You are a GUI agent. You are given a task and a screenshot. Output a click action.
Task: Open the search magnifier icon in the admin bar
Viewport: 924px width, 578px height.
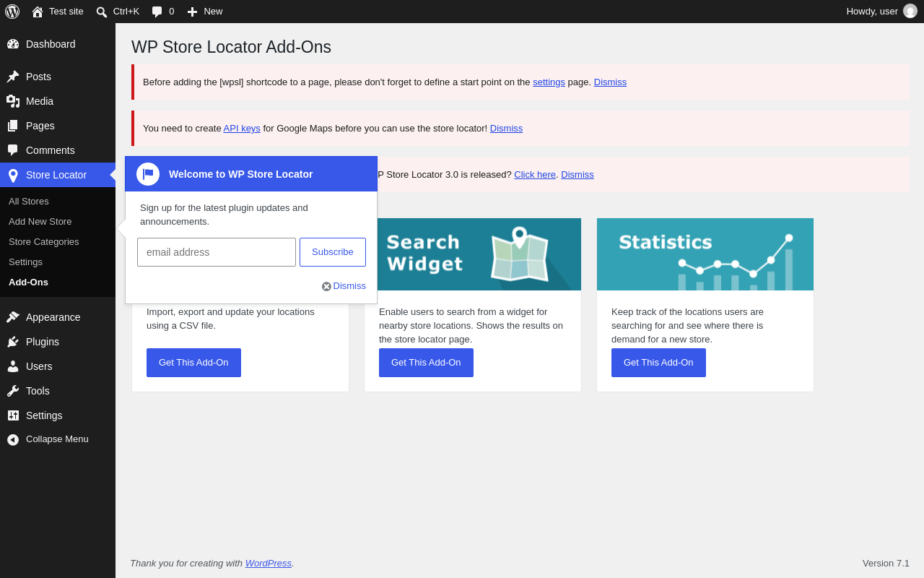point(102,12)
